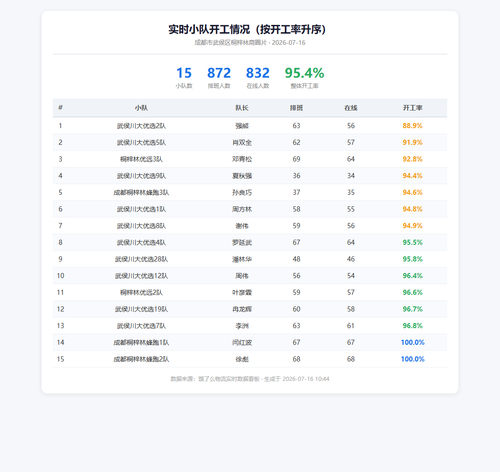Click the 100.0% rate in row 15
Image resolution: width=500 pixels, height=472 pixels.
point(413,359)
